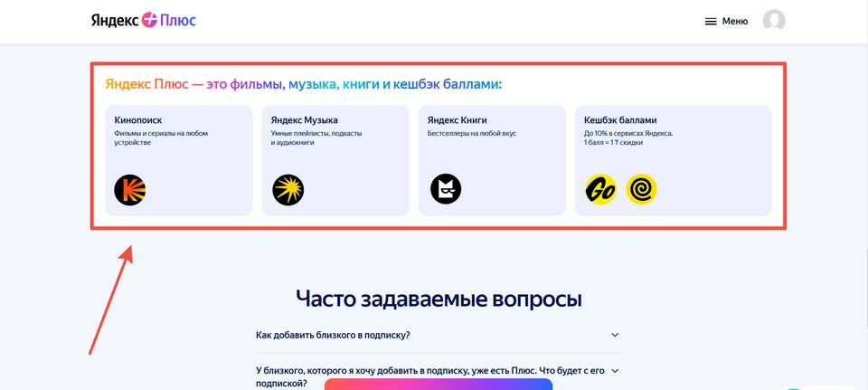
Task: Expand the second FAQ question chevron
Action: point(615,371)
